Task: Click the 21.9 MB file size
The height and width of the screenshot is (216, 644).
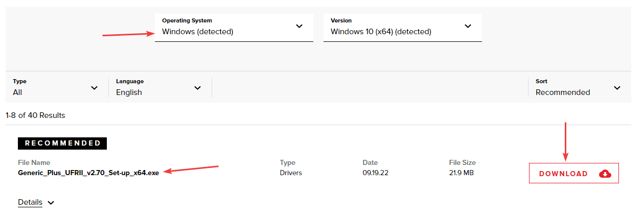Action: point(462,173)
